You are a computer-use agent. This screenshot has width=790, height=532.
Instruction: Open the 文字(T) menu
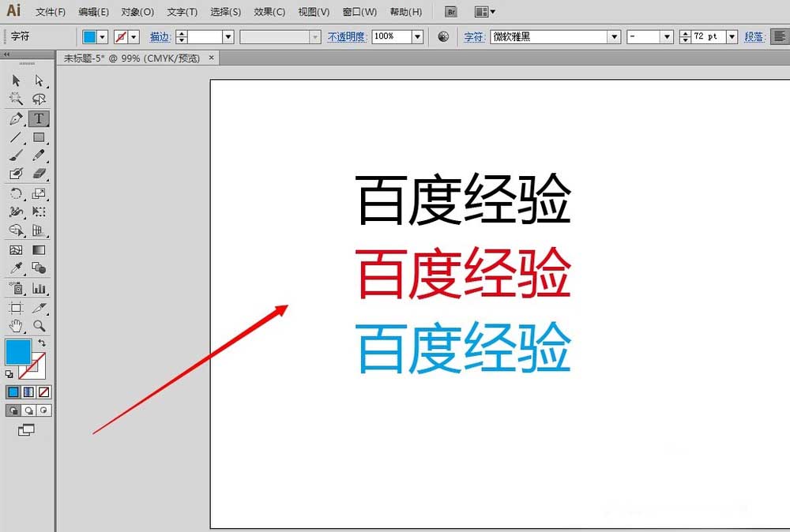pos(182,12)
